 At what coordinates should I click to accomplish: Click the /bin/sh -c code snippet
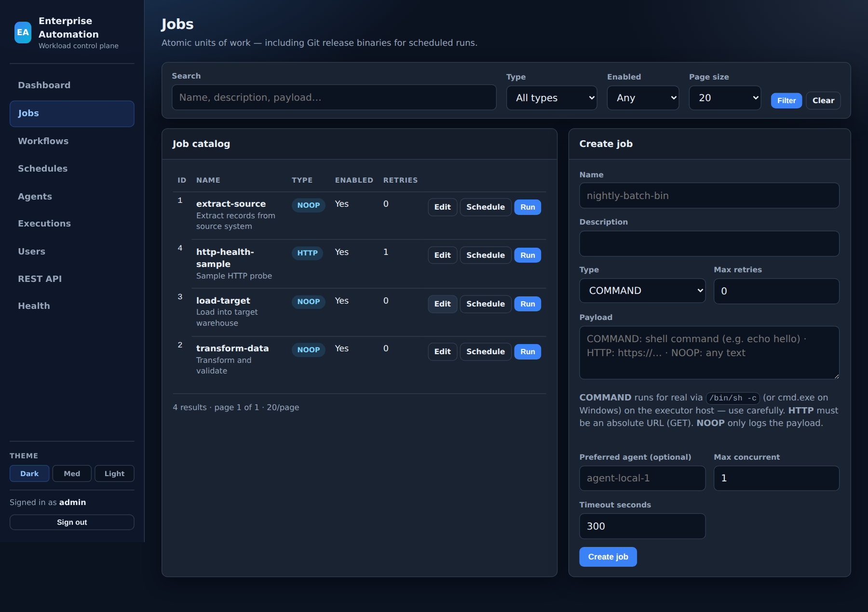tap(733, 398)
